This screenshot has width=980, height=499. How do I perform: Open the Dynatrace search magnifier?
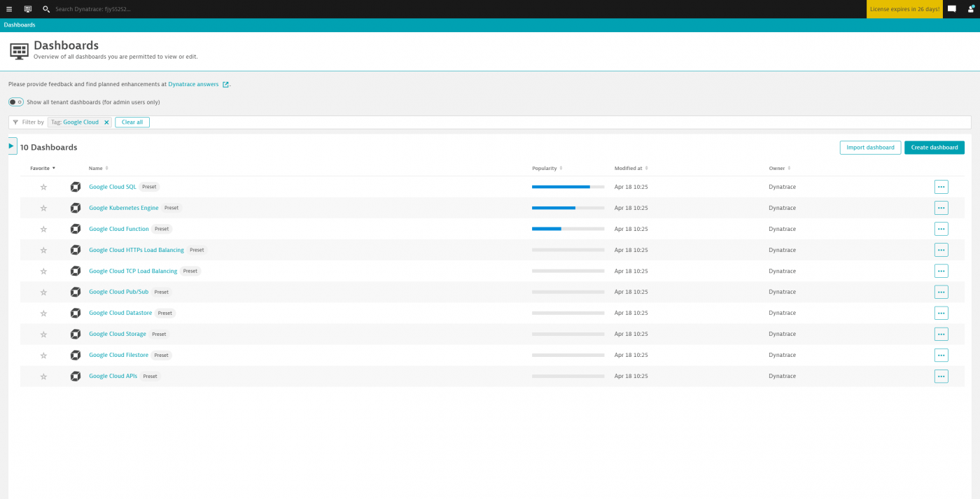click(45, 9)
